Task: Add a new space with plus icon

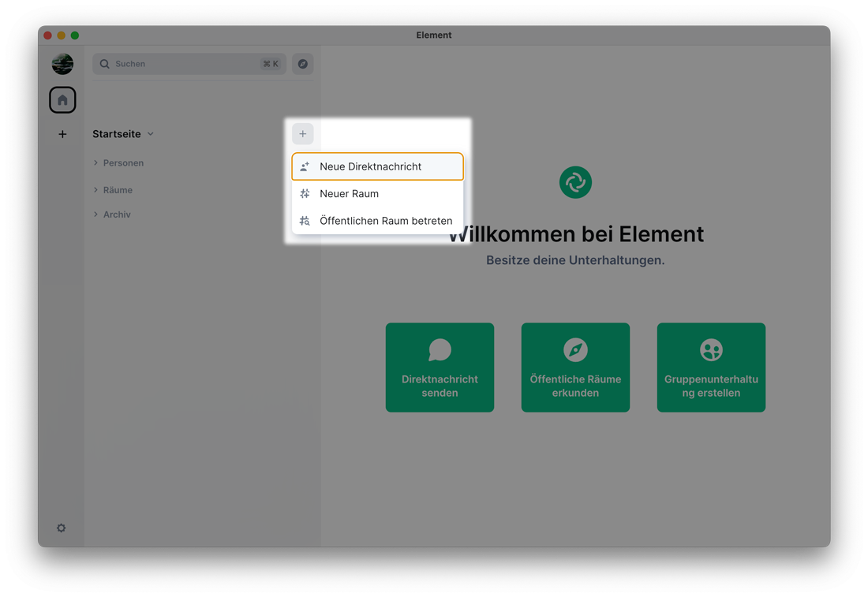Action: (62, 134)
